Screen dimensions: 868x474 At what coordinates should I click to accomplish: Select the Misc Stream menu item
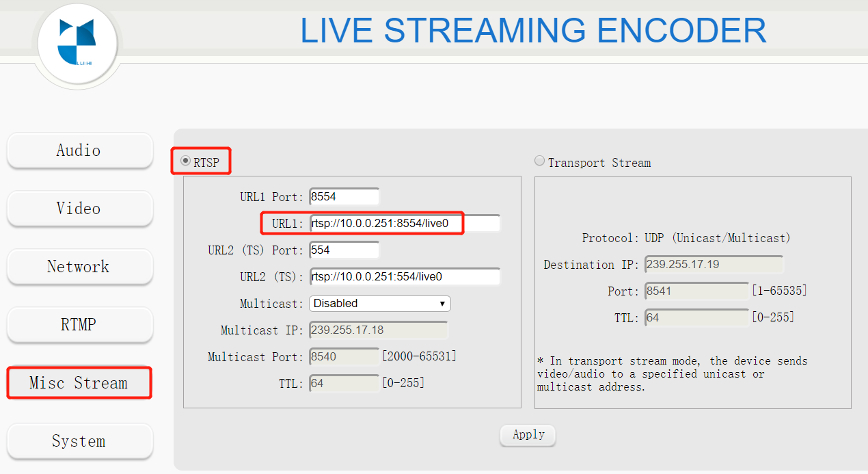[x=79, y=383]
